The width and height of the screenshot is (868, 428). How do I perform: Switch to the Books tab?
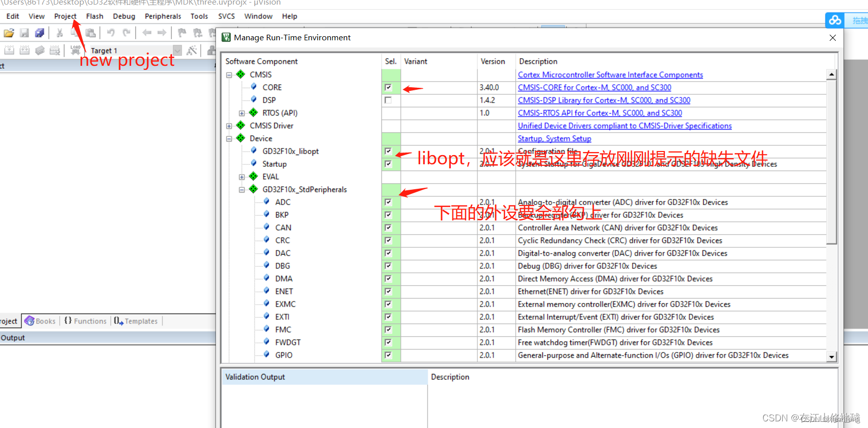[x=40, y=321]
